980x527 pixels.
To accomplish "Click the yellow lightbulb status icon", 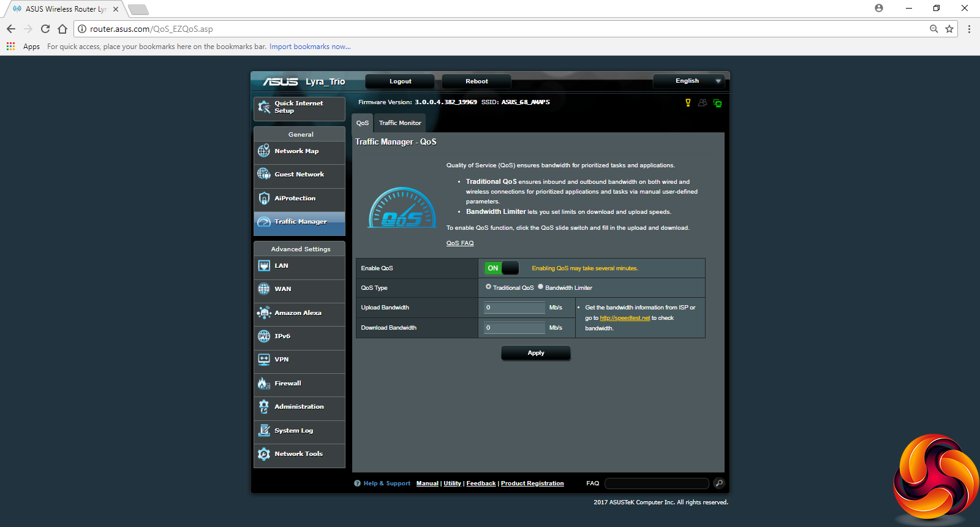I will (x=688, y=103).
